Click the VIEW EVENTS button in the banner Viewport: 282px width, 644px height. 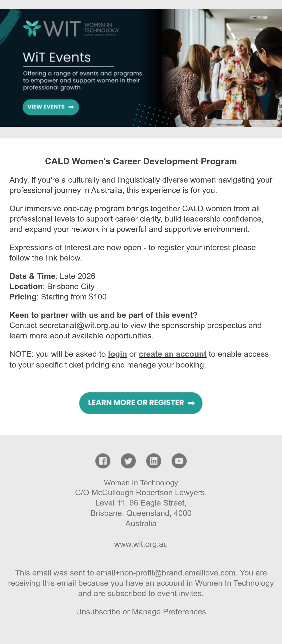pyautogui.click(x=51, y=107)
